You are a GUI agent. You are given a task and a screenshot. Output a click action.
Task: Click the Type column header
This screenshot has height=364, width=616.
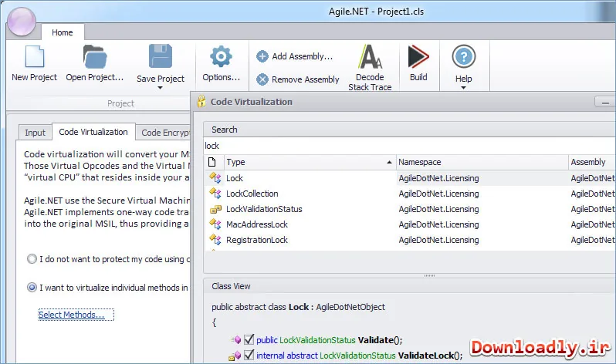click(x=310, y=162)
